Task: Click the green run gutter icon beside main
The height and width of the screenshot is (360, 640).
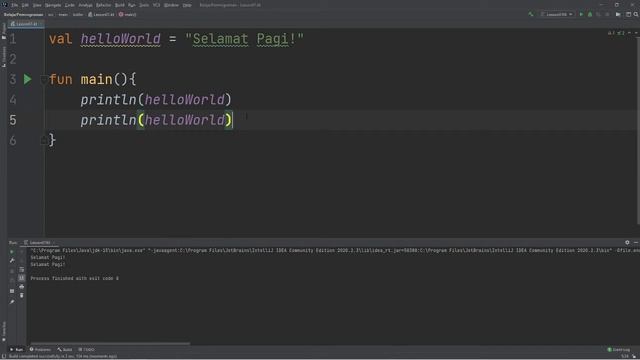Action: coord(27,79)
